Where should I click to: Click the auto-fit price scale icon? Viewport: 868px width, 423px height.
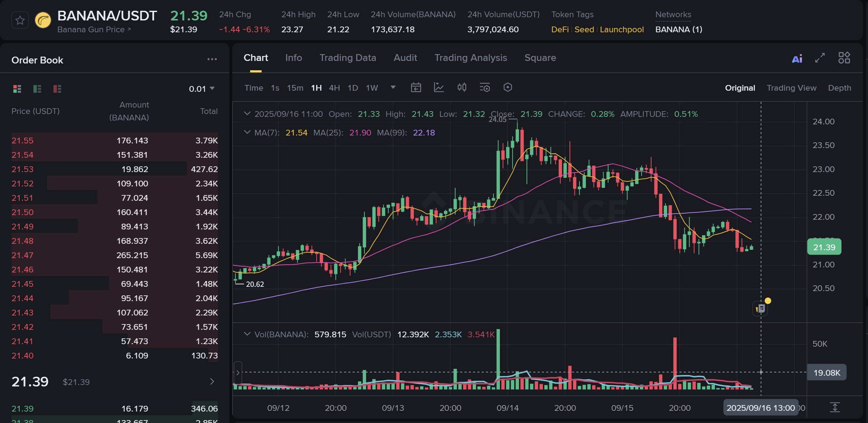coord(835,408)
